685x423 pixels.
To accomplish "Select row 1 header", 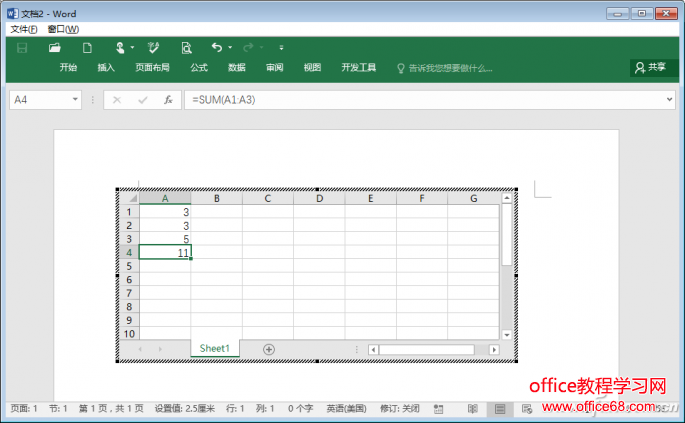I will coord(129,212).
